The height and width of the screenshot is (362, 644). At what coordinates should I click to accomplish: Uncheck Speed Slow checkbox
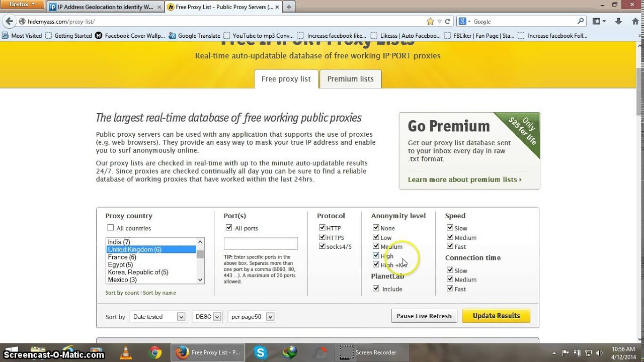pos(450,228)
